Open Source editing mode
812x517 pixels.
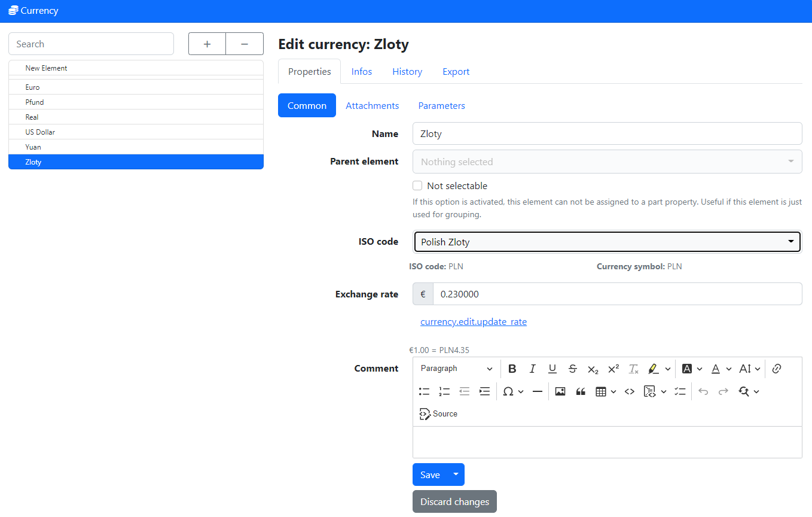[x=438, y=414]
